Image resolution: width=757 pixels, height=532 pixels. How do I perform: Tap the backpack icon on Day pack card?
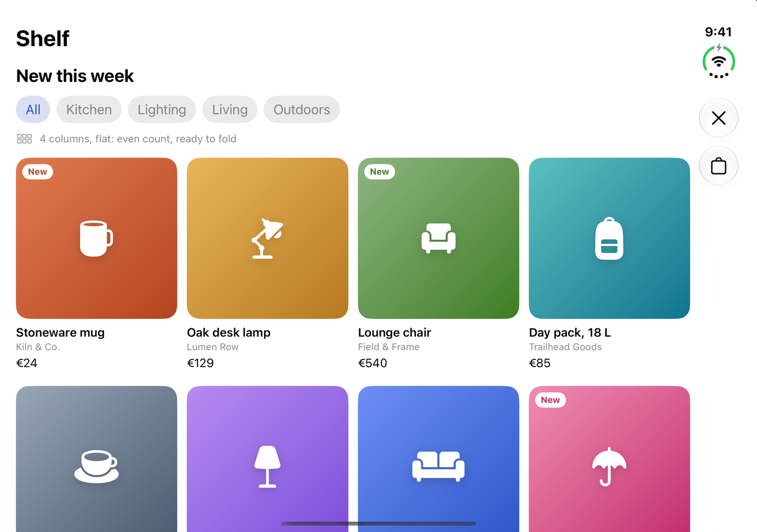coord(609,238)
